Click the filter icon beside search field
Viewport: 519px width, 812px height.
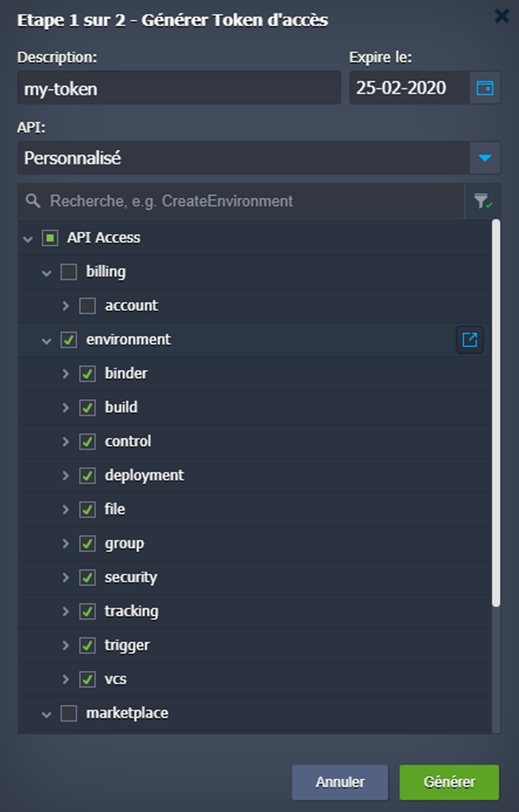[483, 202]
